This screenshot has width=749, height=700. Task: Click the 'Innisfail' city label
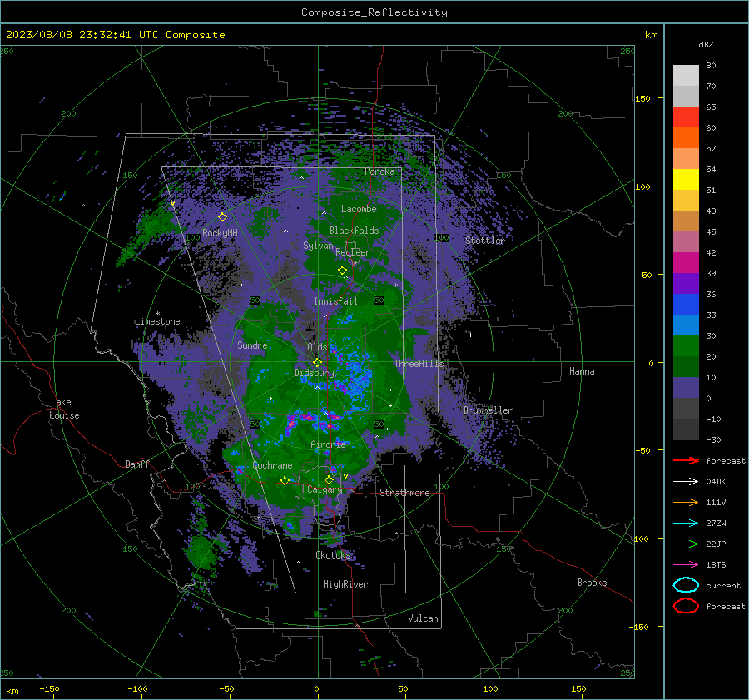(x=336, y=301)
